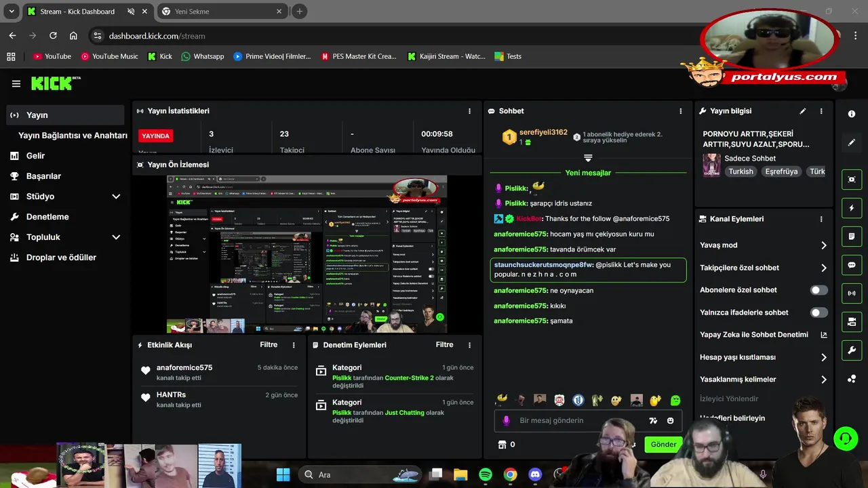Open the Kick hamburger menu
This screenshot has height=488, width=868.
tap(16, 83)
